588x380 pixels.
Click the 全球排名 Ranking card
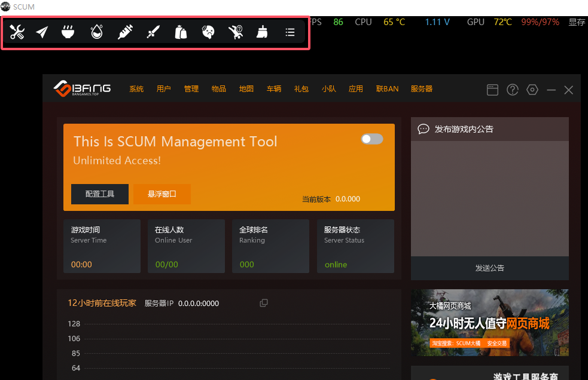coord(271,246)
